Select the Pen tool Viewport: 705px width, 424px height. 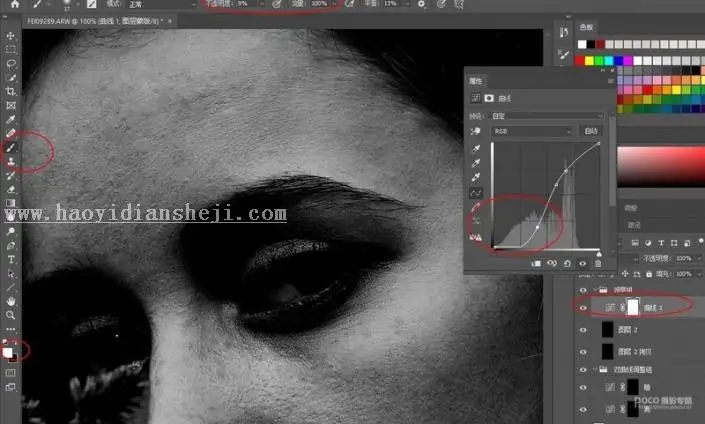[x=10, y=245]
